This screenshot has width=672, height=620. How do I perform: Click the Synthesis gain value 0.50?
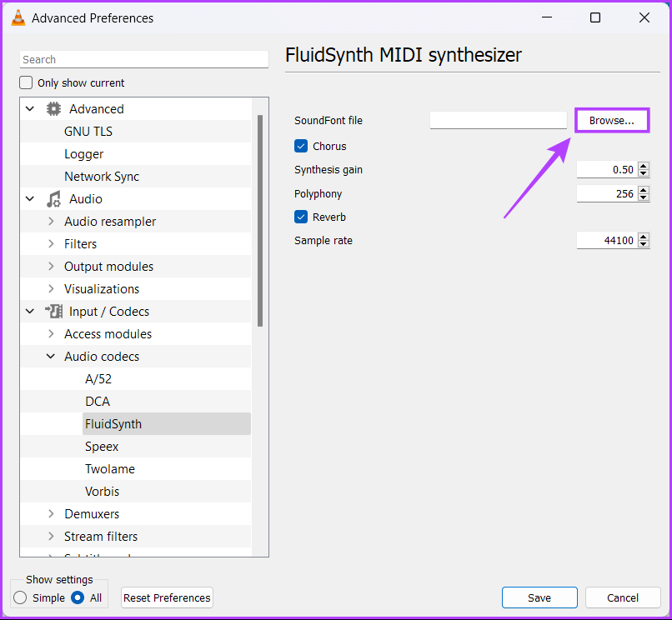coord(623,170)
